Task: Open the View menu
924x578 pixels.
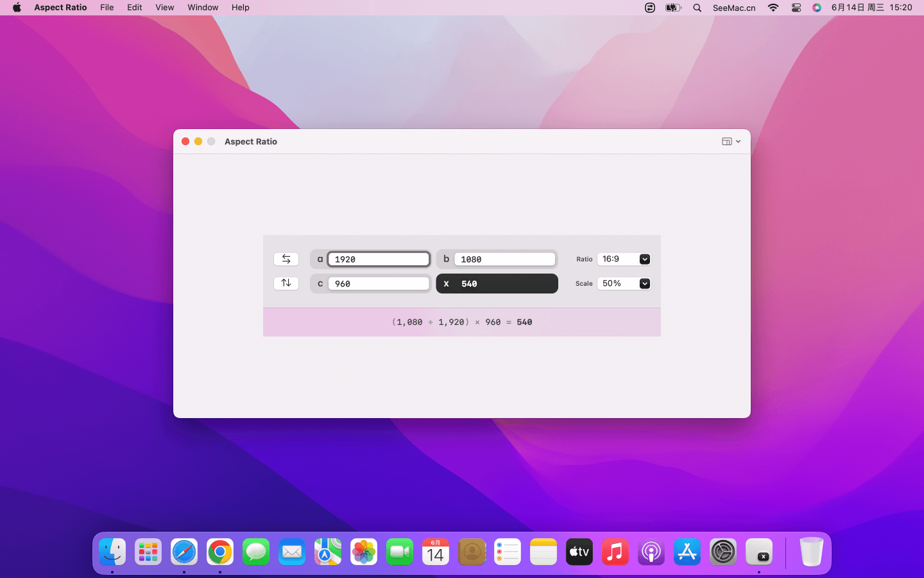Action: (x=164, y=8)
